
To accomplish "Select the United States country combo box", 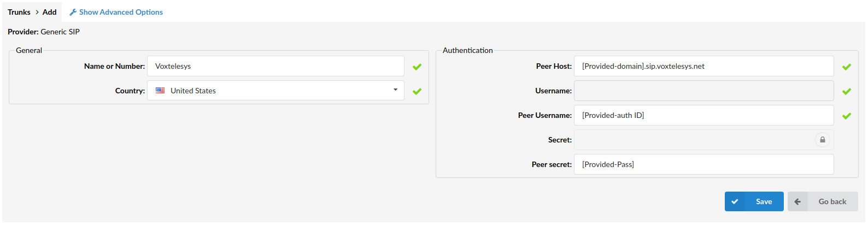I will (x=275, y=91).
